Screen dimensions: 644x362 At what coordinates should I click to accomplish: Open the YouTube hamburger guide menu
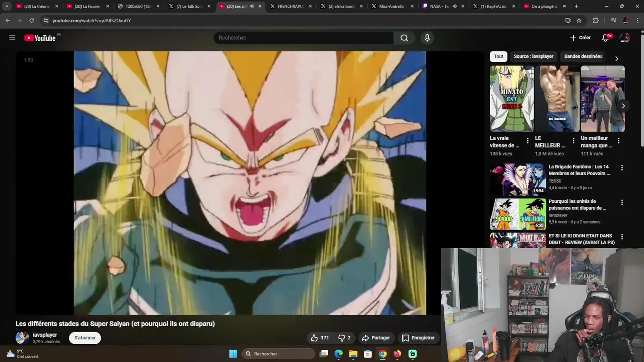click(x=12, y=38)
